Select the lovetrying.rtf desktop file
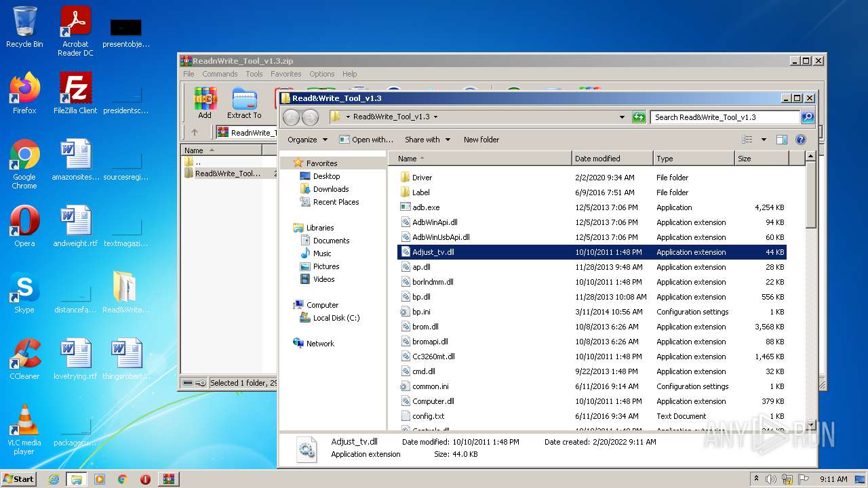The image size is (868, 488). (x=75, y=359)
